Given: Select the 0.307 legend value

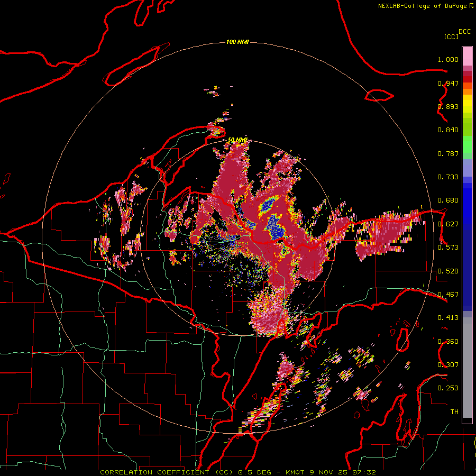Looking at the screenshot, I should 448,365.
